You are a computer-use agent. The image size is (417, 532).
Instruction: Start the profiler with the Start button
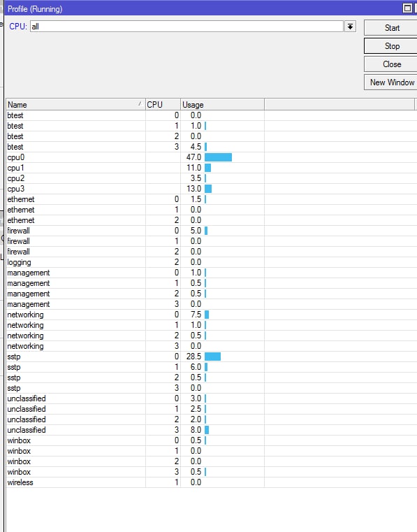(x=392, y=28)
